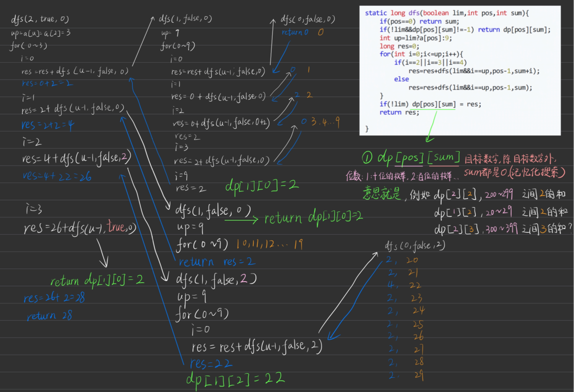Click the orange '10,11,12...19' sequence
Image resolution: width=574 pixels, height=392 pixels.
271,244
